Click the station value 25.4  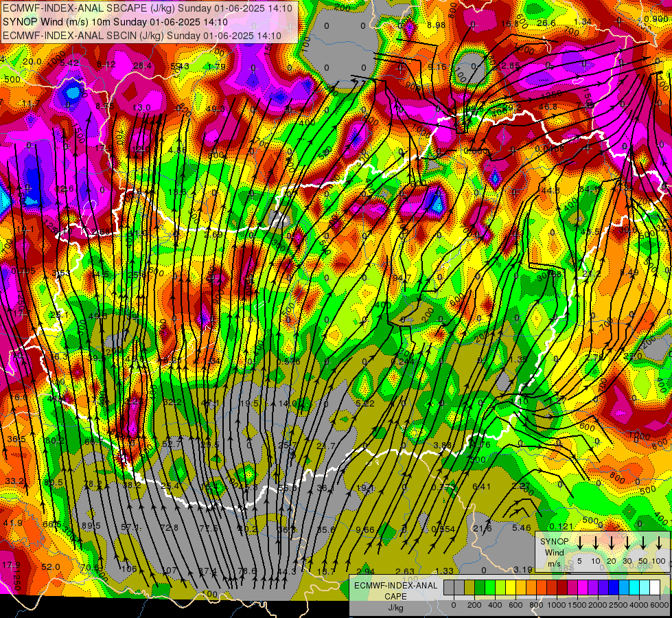click(x=170, y=486)
